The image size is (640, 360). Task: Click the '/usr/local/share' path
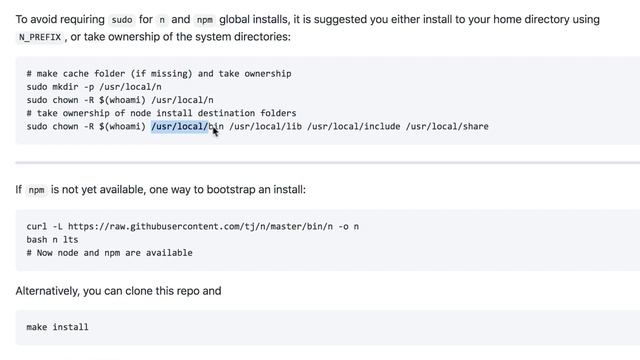coord(447,127)
